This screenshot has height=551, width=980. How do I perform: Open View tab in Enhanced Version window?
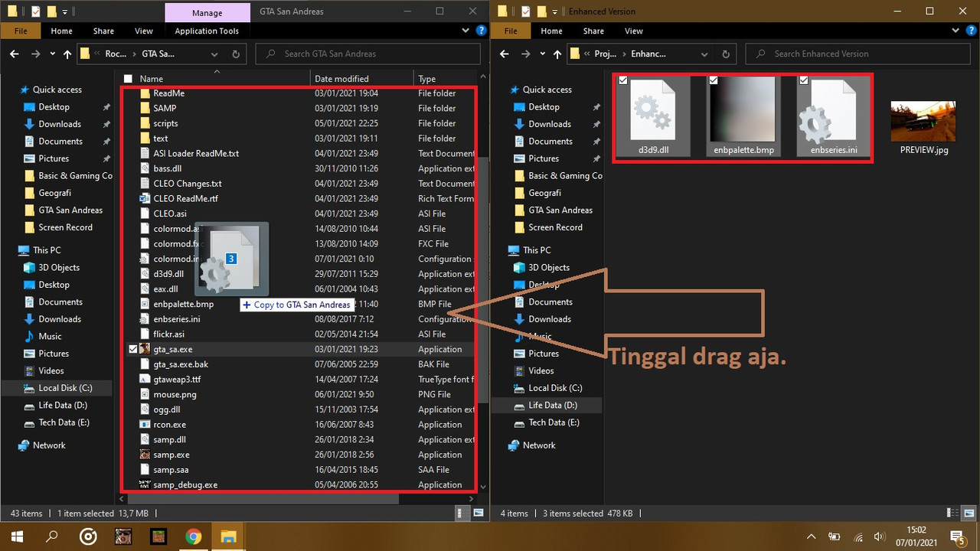634,31
